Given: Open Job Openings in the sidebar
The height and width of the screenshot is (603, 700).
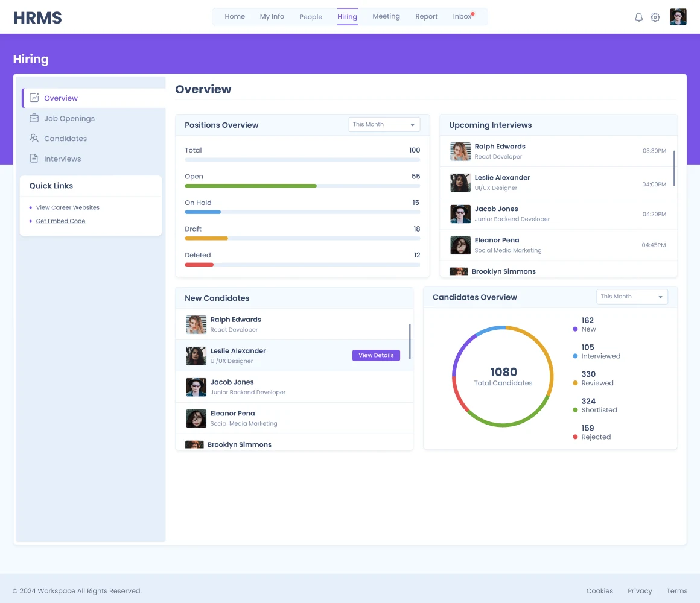Looking at the screenshot, I should [x=69, y=118].
